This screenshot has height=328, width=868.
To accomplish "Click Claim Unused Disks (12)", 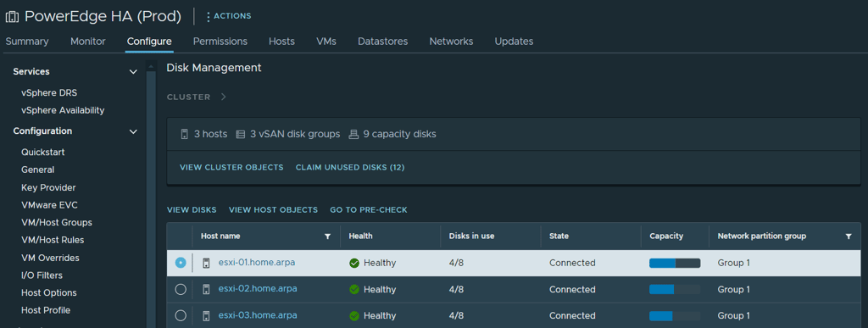I will 350,167.
